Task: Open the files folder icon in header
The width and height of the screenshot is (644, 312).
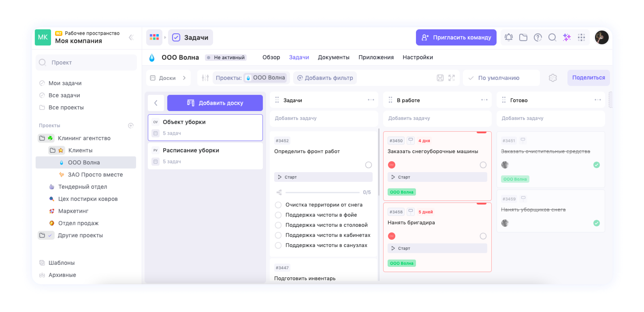Action: click(x=523, y=37)
